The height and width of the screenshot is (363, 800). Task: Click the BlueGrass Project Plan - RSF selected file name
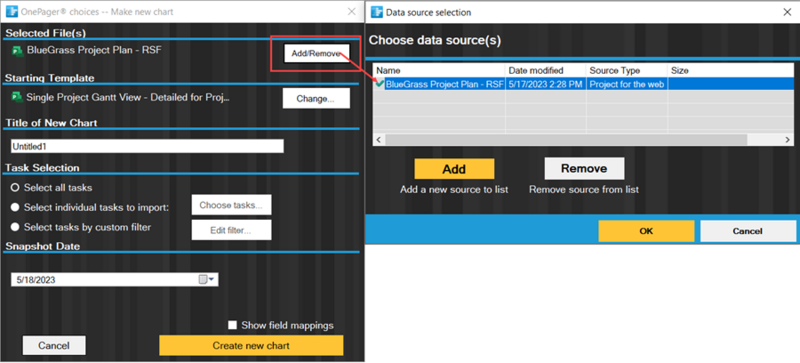pos(94,50)
